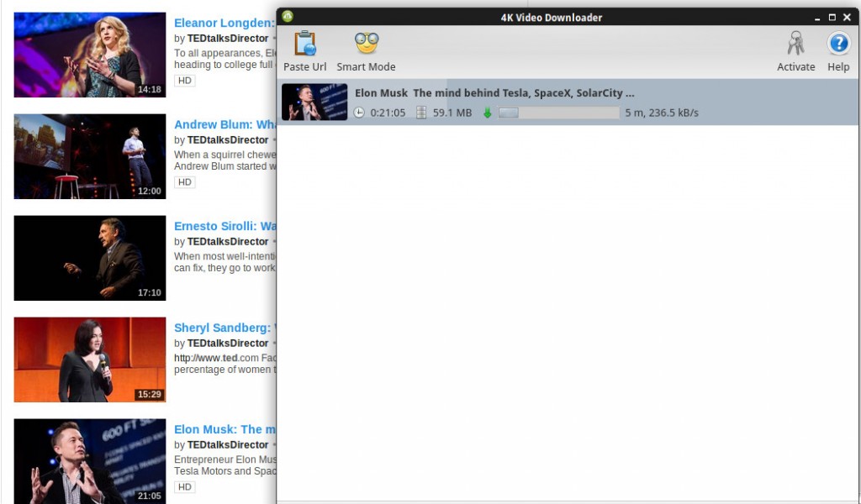Click the 21:05 duration badge on Elon Musk thumbnail
The width and height of the screenshot is (861, 504).
pos(150,496)
